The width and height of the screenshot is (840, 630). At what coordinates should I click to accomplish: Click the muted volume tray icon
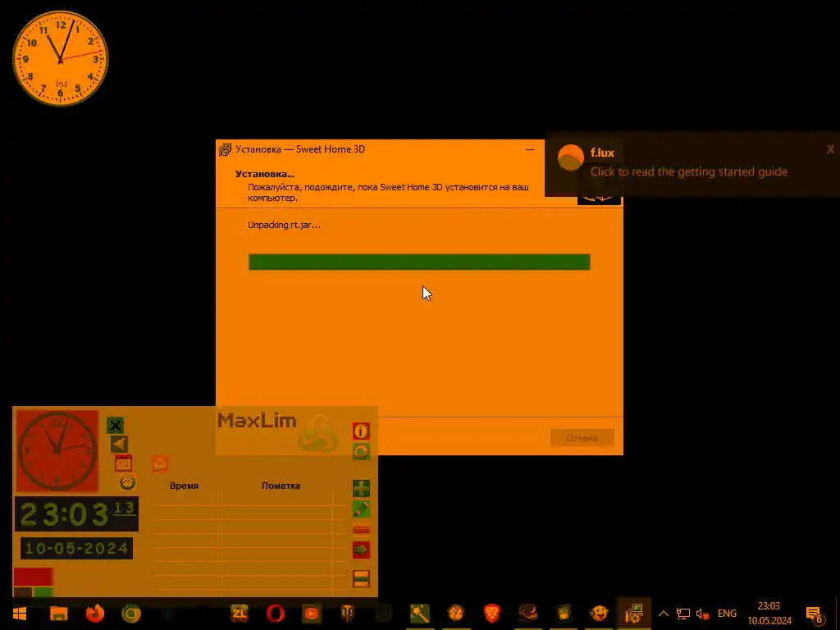702,614
